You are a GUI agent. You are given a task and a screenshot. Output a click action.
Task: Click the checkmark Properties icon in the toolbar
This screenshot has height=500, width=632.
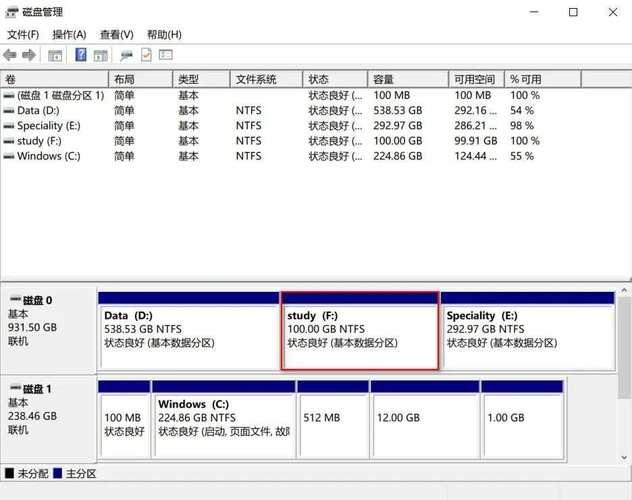point(146,55)
